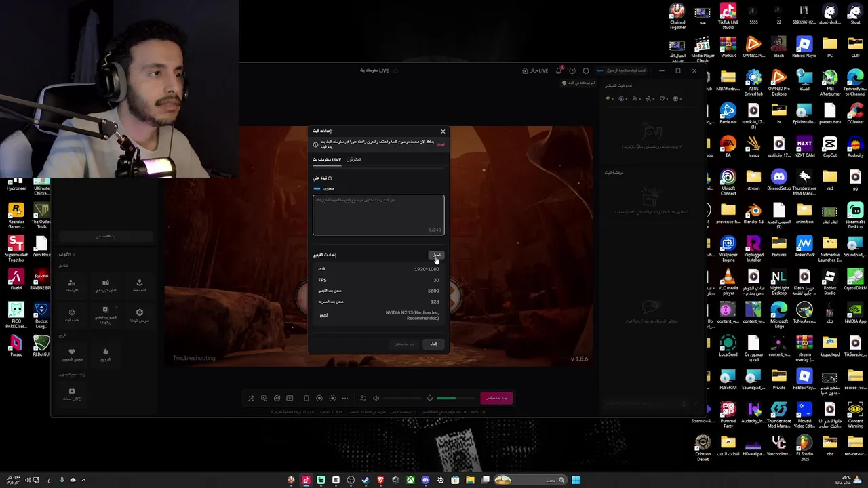Open the VLC media player shortcut
The image size is (868, 488).
[728, 283]
